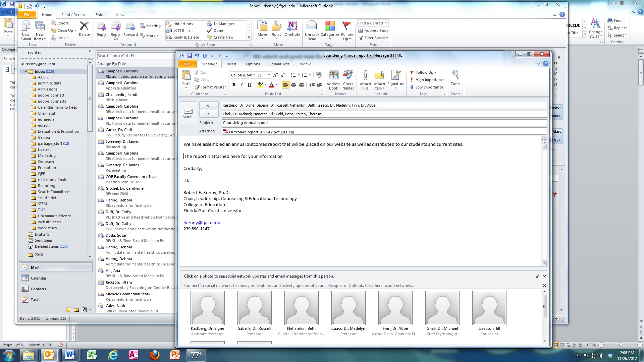This screenshot has height=362, width=644.
Task: Click Numbering list icon
Action: tap(305, 75)
